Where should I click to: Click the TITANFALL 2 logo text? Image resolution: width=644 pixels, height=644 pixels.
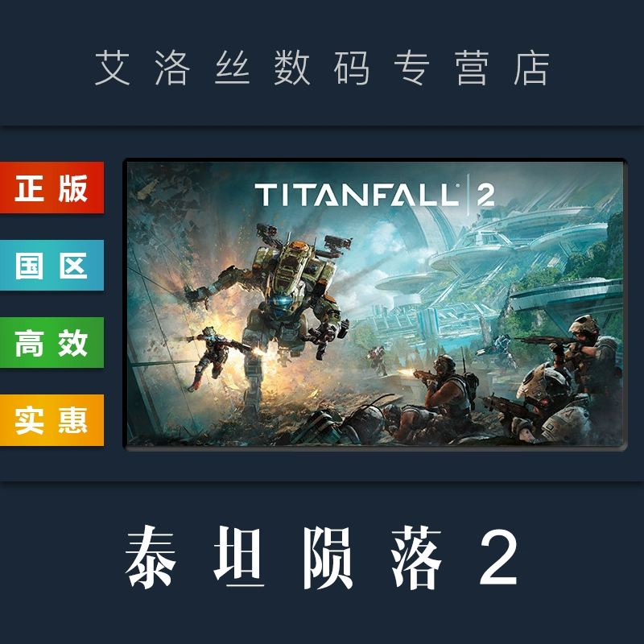click(x=374, y=195)
